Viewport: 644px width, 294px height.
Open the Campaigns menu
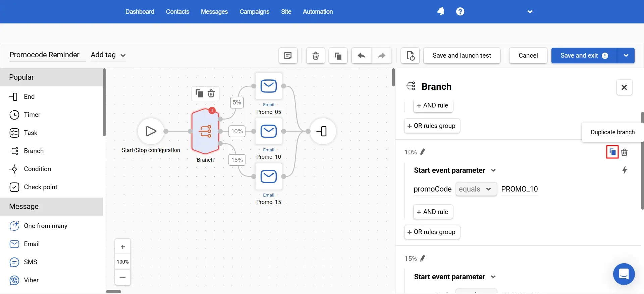[254, 12]
